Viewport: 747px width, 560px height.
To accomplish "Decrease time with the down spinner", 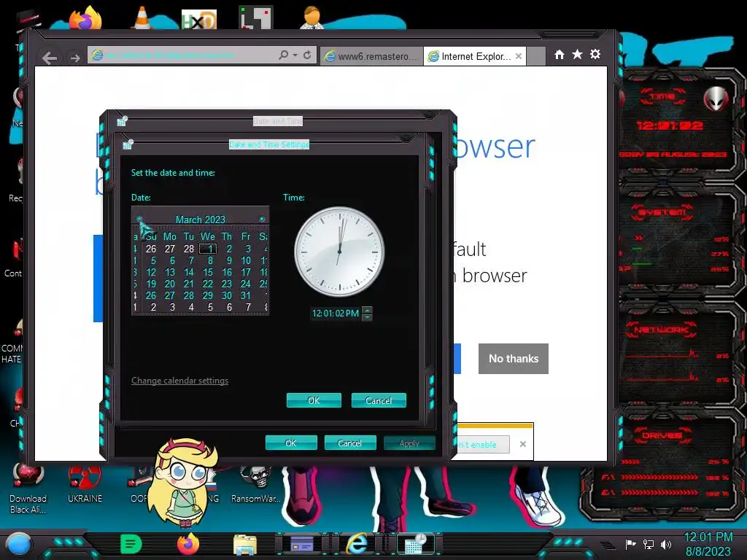I will pyautogui.click(x=367, y=317).
